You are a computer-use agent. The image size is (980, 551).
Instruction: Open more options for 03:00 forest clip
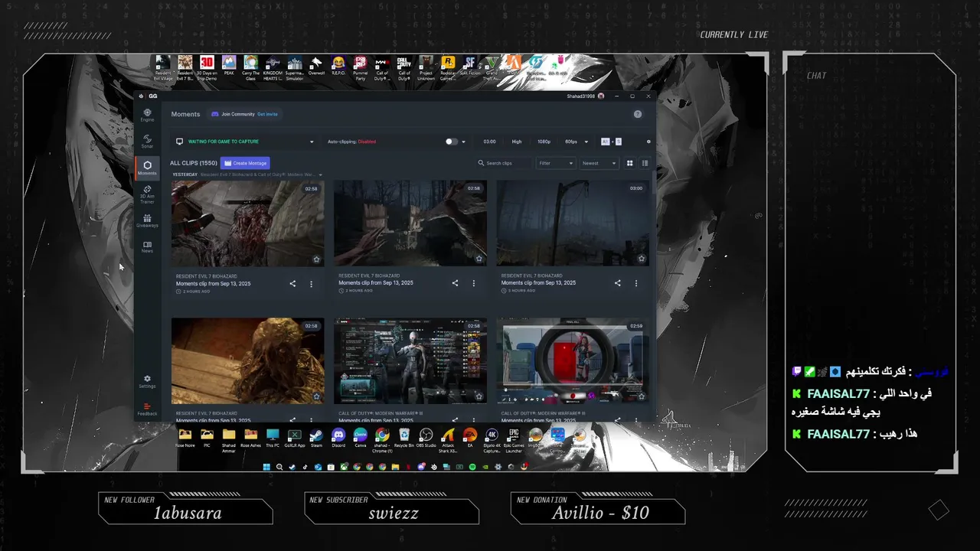point(636,283)
